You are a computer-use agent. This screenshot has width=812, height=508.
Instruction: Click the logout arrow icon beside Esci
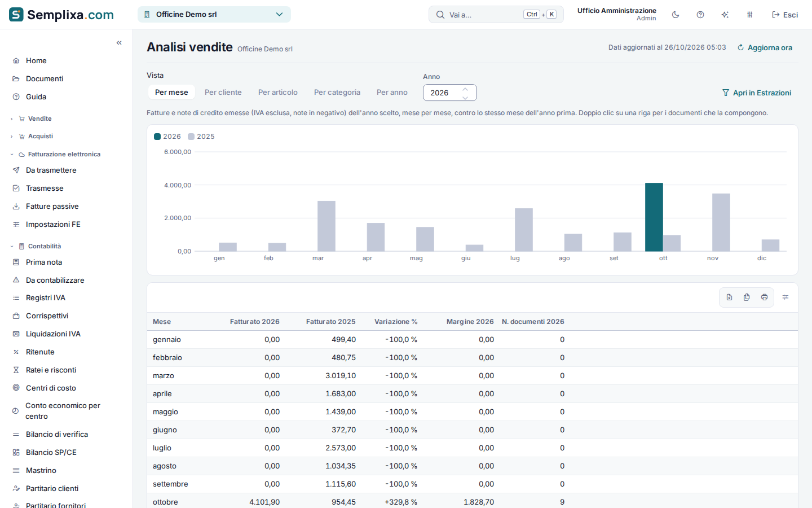coord(776,15)
